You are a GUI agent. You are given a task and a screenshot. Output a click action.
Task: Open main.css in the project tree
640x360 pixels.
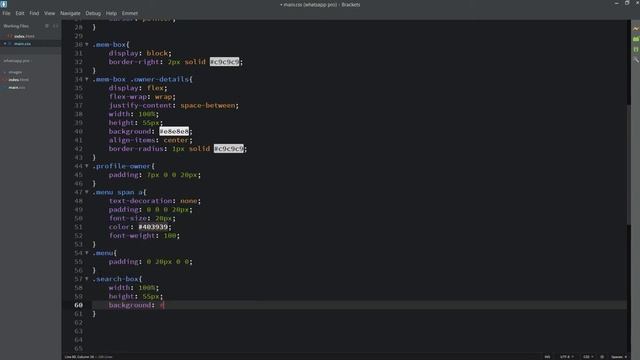click(x=17, y=87)
